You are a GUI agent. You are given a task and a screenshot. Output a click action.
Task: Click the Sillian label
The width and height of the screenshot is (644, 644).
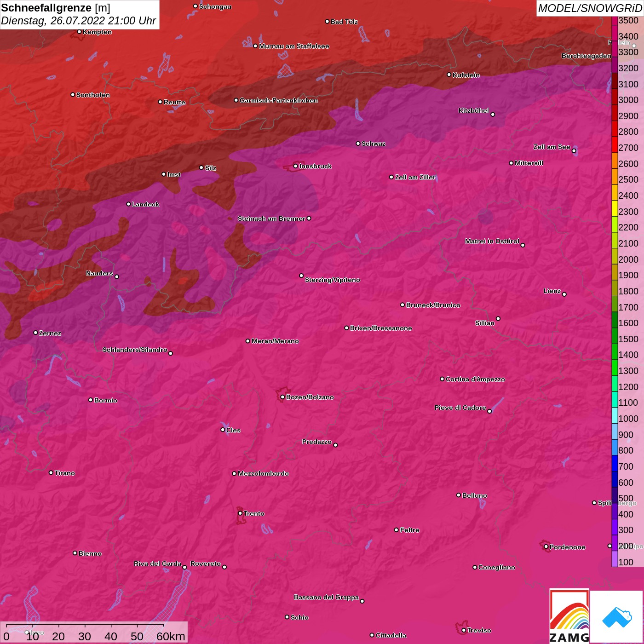[485, 323]
